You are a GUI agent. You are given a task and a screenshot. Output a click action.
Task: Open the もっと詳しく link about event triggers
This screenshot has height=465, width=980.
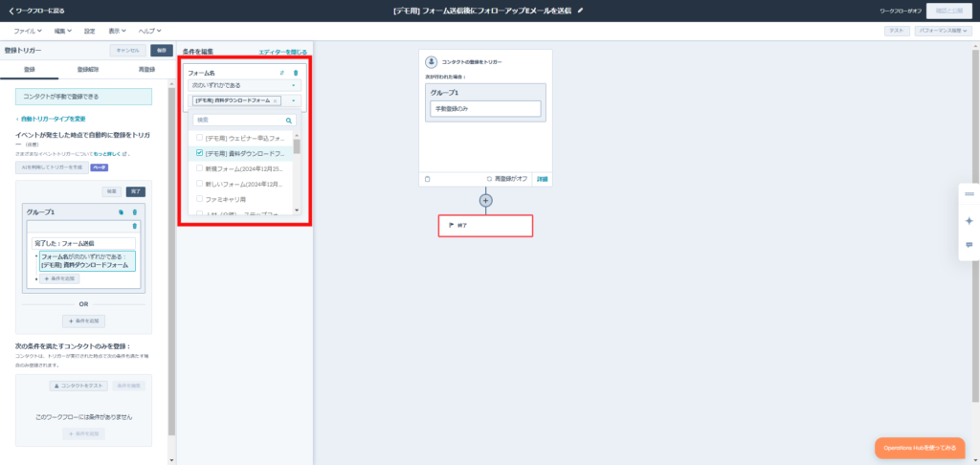(106, 154)
